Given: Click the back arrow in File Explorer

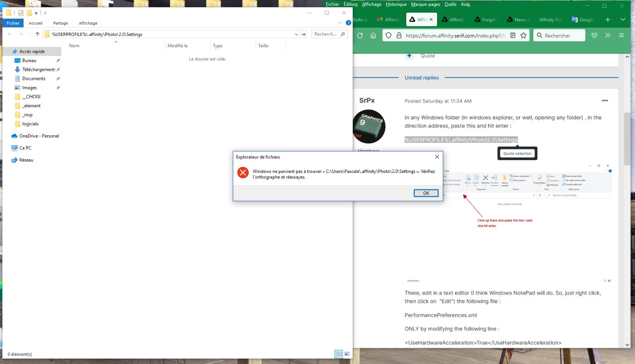Looking at the screenshot, I should (x=9, y=34).
